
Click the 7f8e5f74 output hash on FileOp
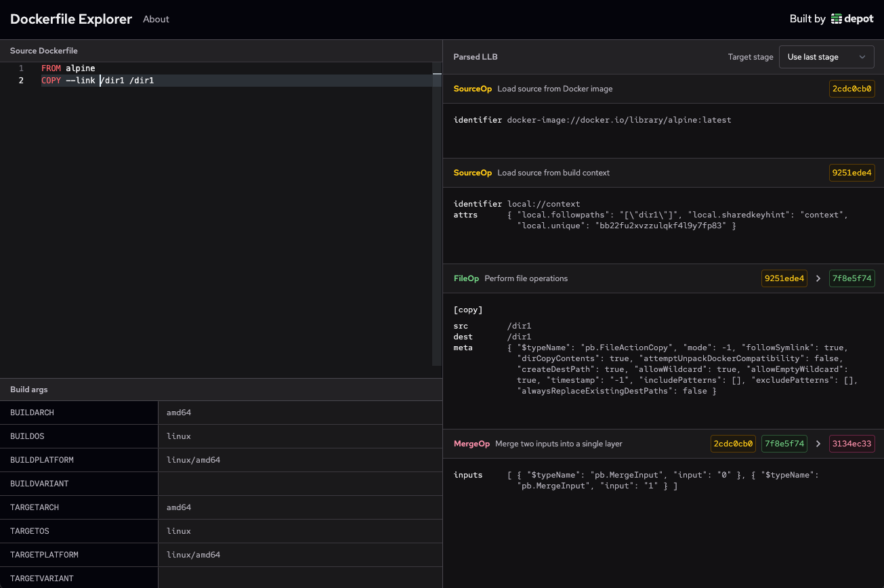tap(851, 278)
